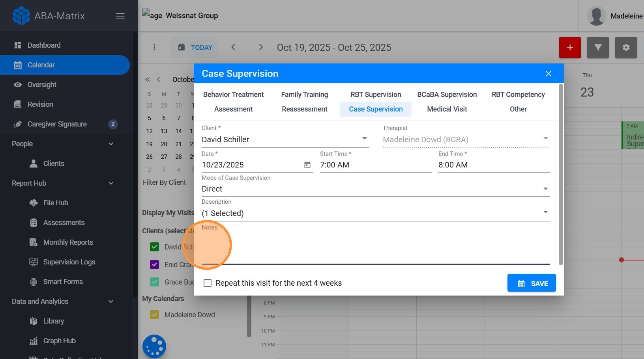Open the date picker calendar icon
The height and width of the screenshot is (359, 644).
307,165
